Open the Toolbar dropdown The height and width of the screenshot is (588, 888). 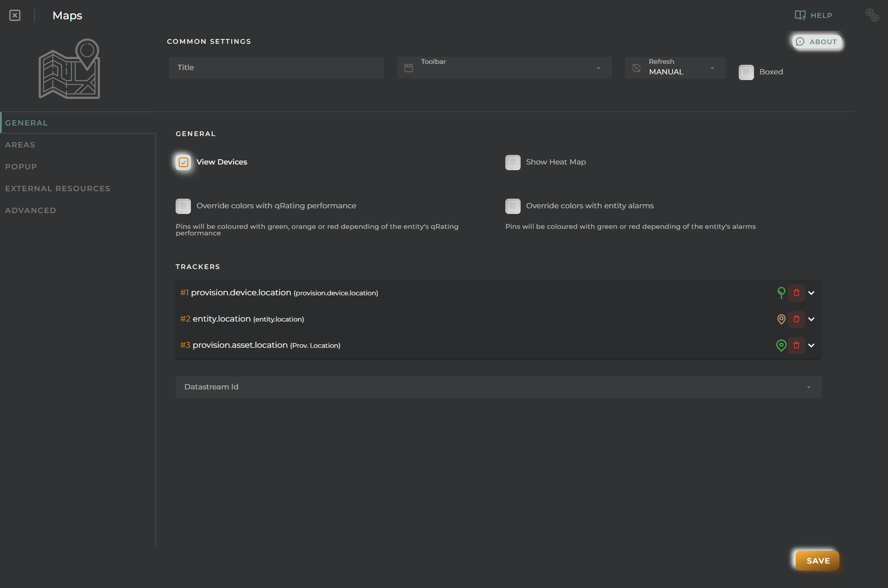pos(504,68)
